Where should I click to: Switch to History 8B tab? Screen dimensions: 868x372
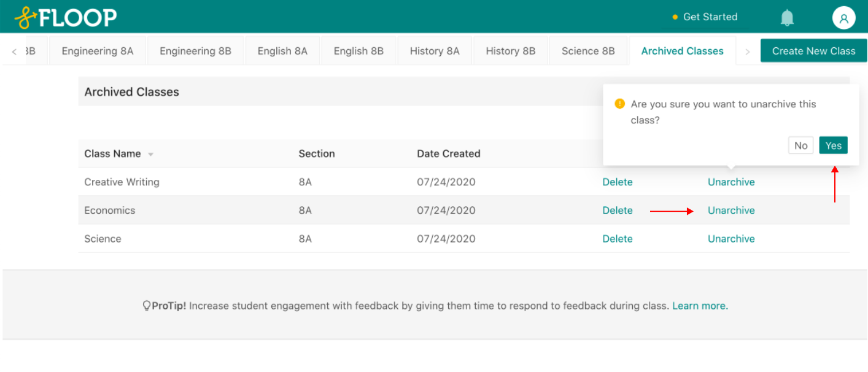click(511, 51)
